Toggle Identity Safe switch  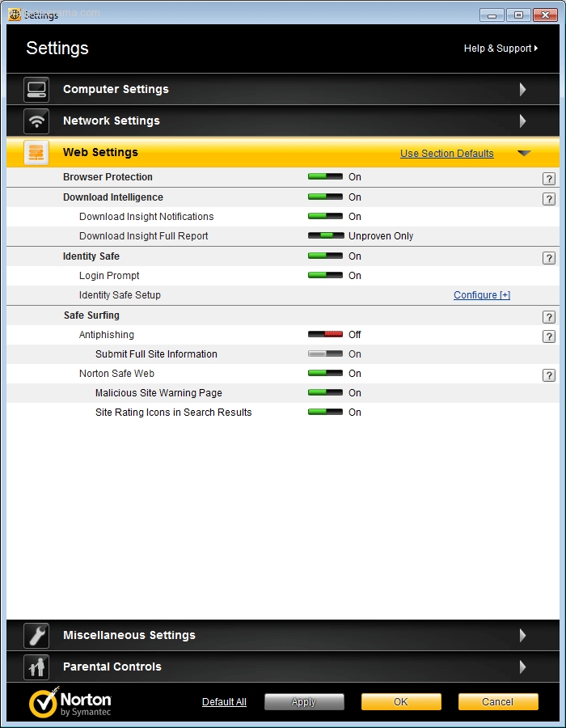coord(325,256)
